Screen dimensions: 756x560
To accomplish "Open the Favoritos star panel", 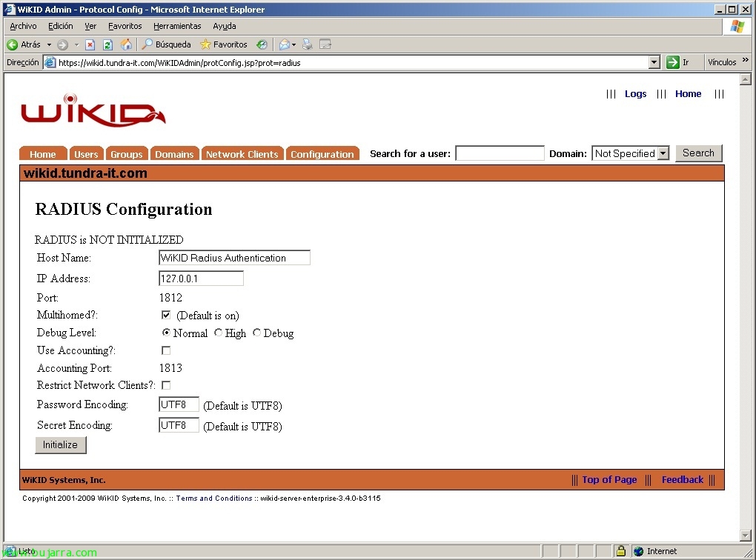I will click(224, 45).
